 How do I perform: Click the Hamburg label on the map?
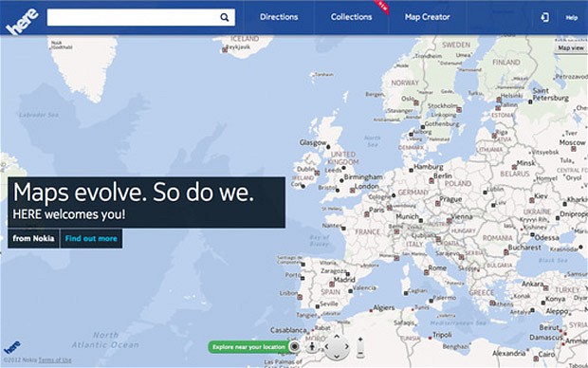(429, 167)
